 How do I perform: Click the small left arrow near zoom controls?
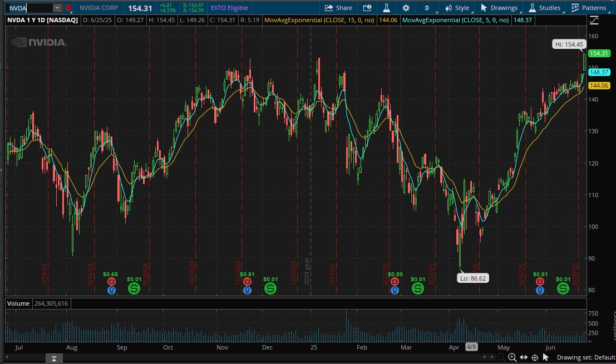484,357
